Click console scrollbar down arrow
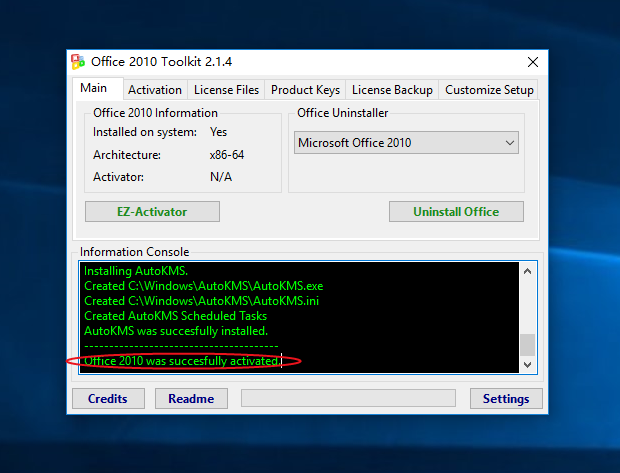Image resolution: width=620 pixels, height=473 pixels. click(527, 365)
